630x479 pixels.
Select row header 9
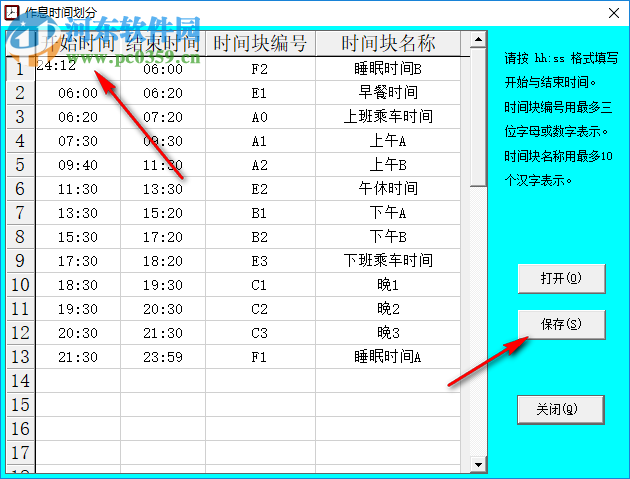point(20,261)
